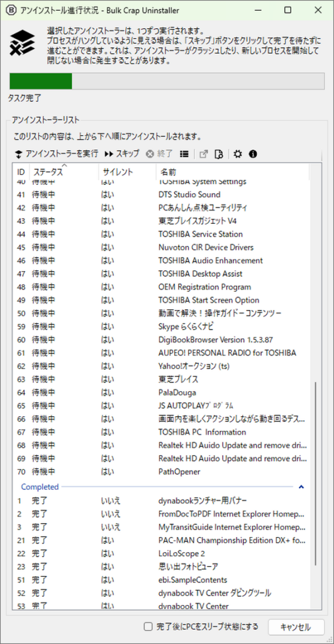Select dynabook TV Center ダビングツール row

pyautogui.click(x=162, y=593)
